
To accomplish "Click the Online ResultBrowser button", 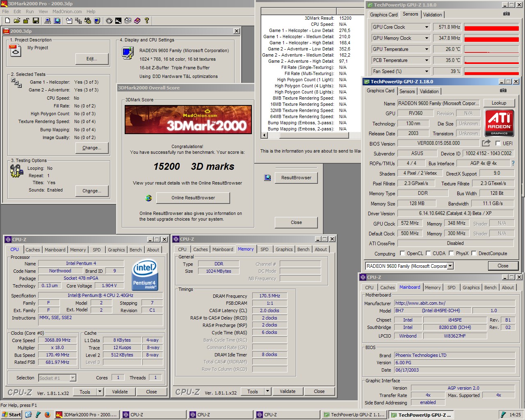I will 193,198.
